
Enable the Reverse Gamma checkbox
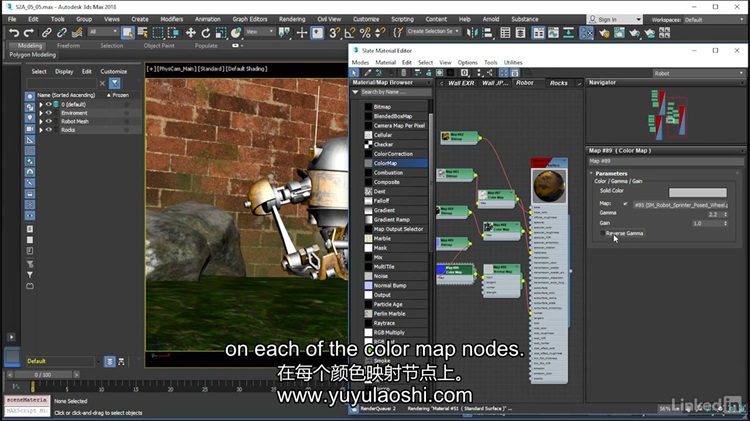click(602, 233)
